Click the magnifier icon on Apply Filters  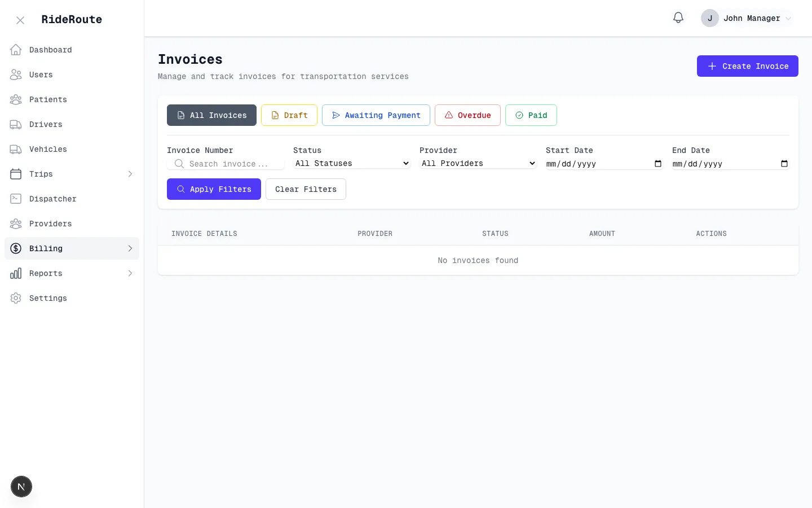coord(181,189)
